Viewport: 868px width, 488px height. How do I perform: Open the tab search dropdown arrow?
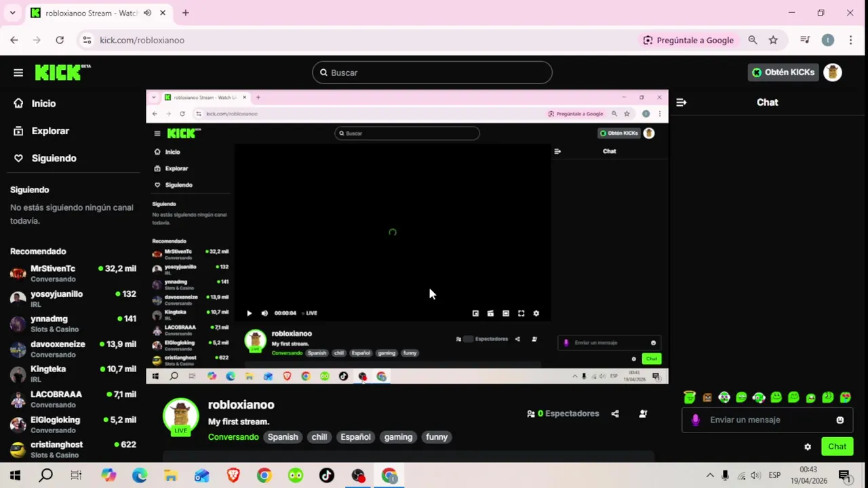click(12, 13)
